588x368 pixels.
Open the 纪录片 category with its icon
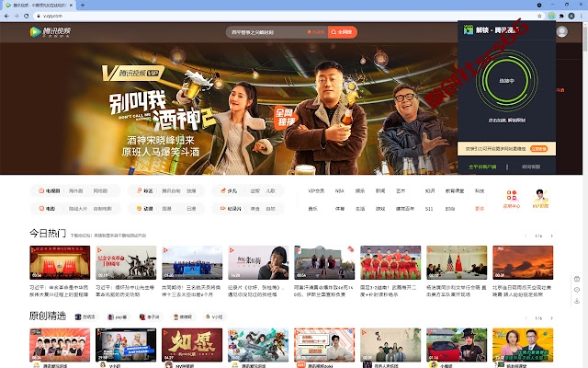231,209
